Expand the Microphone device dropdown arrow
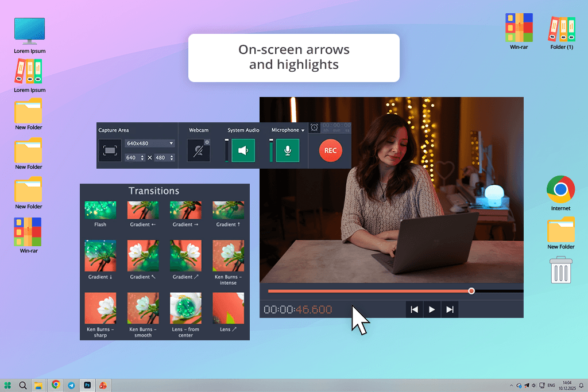The width and height of the screenshot is (588, 392). [303, 130]
